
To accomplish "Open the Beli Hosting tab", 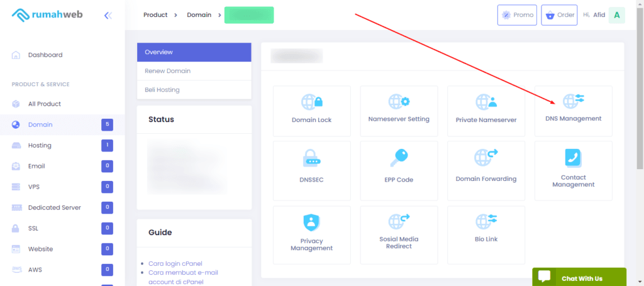I will (x=194, y=90).
